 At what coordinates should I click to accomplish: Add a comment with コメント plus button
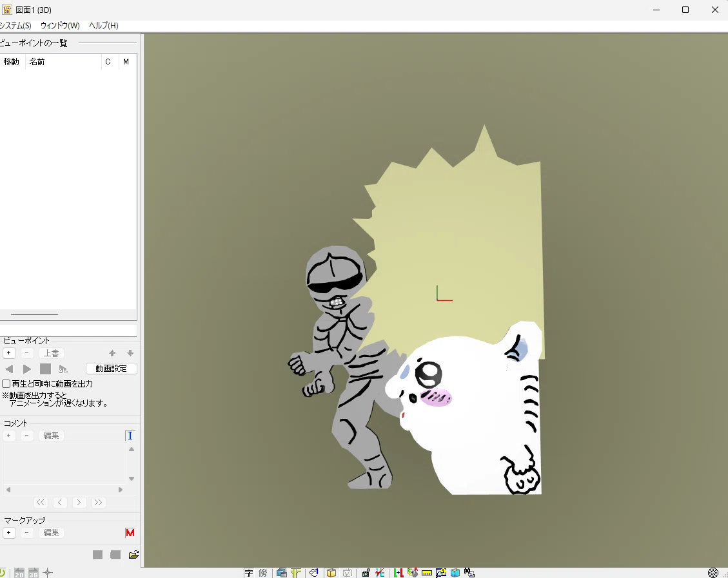(x=9, y=435)
